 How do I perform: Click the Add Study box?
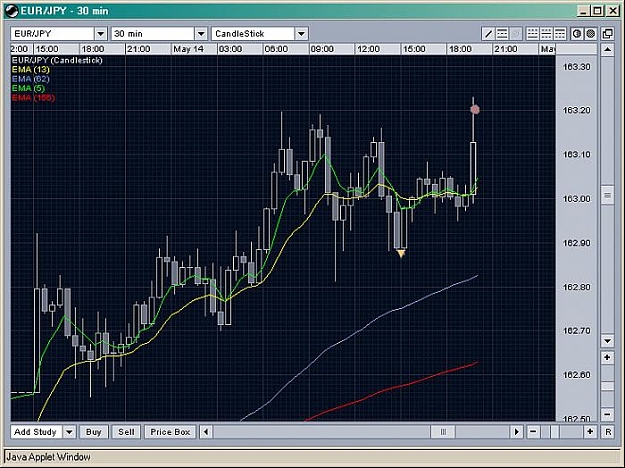click(x=37, y=432)
